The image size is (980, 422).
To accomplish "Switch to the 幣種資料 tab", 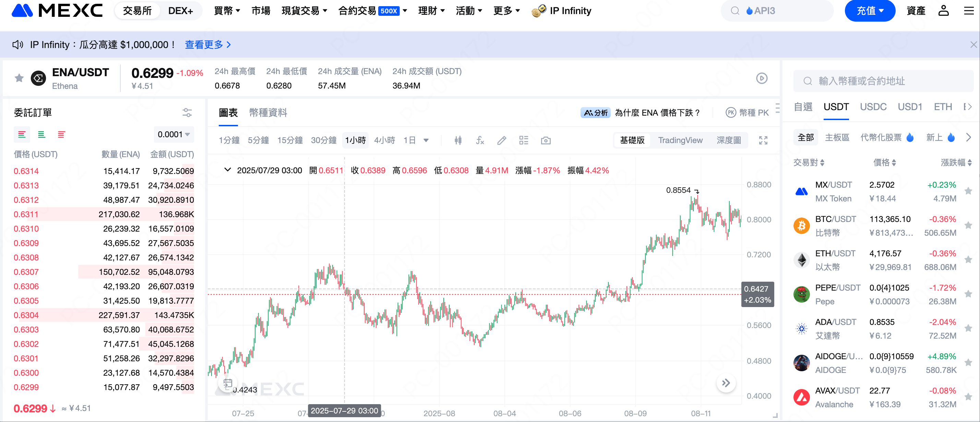I will (268, 113).
